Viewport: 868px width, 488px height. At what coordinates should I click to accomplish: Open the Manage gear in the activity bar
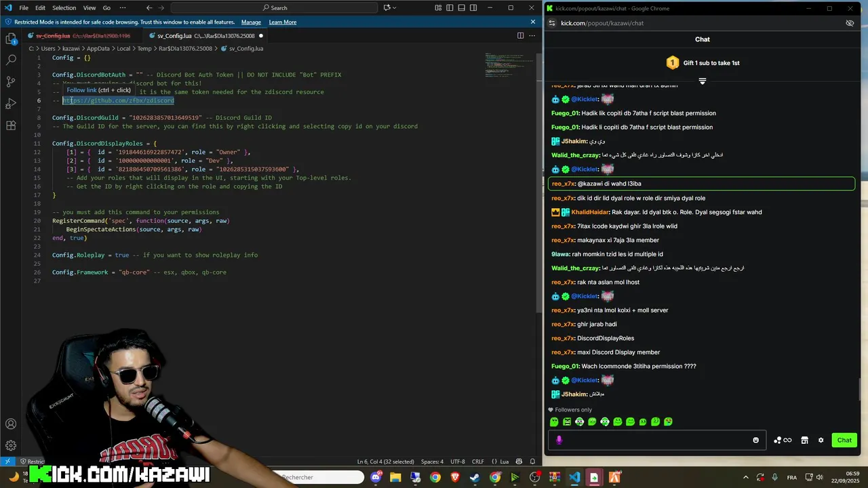click(11, 445)
